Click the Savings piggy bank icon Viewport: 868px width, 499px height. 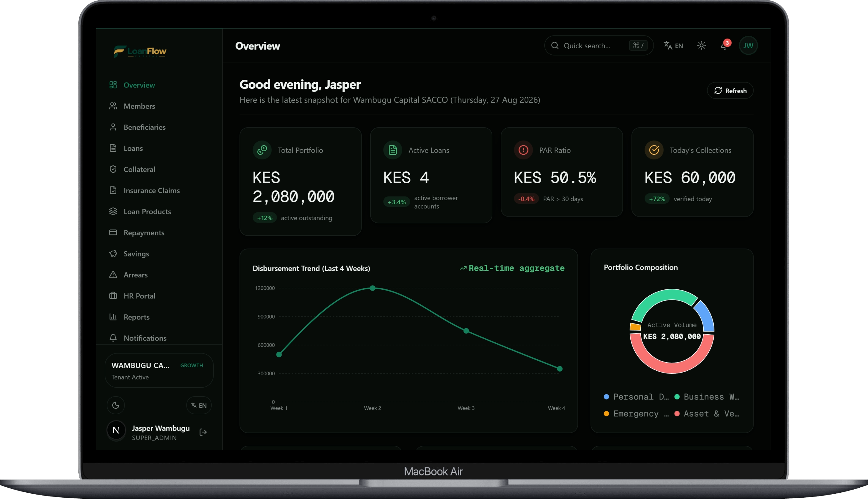click(113, 254)
